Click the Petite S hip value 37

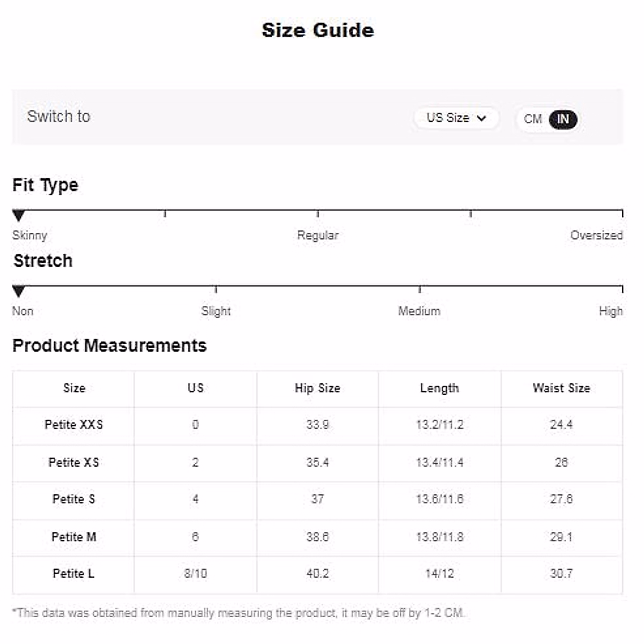[317, 499]
